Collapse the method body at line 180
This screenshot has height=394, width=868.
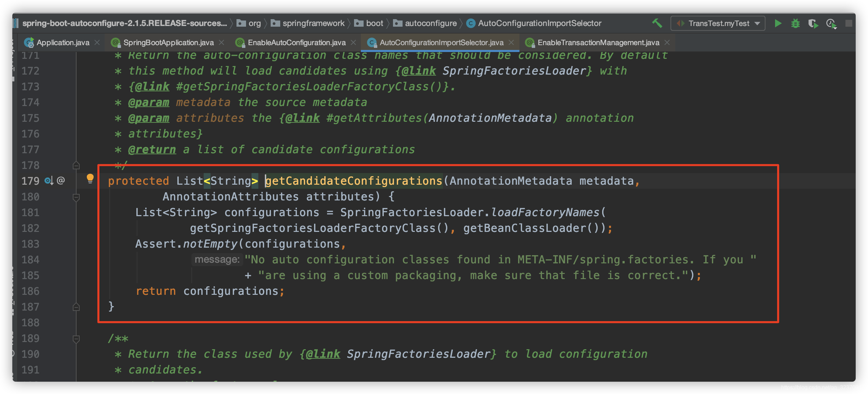76,197
